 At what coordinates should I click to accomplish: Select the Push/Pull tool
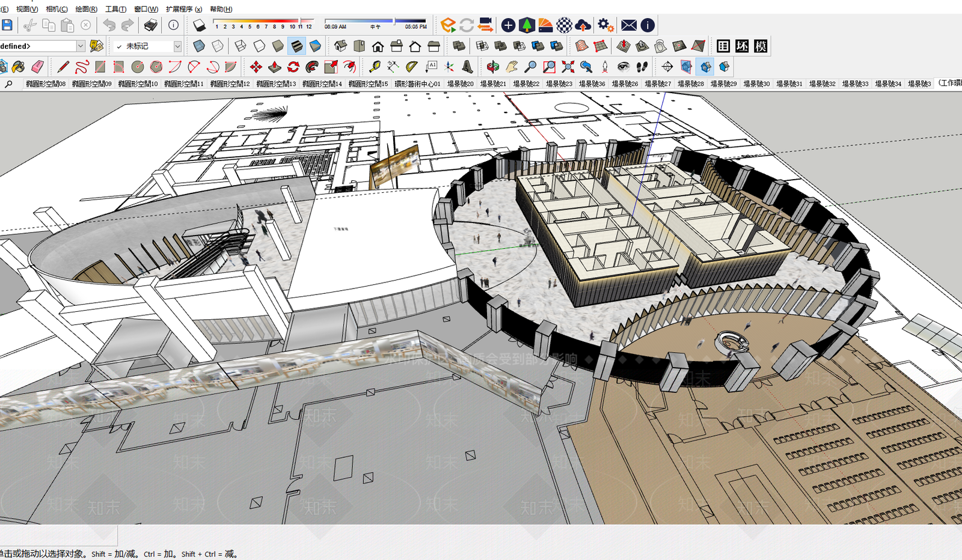tap(275, 67)
